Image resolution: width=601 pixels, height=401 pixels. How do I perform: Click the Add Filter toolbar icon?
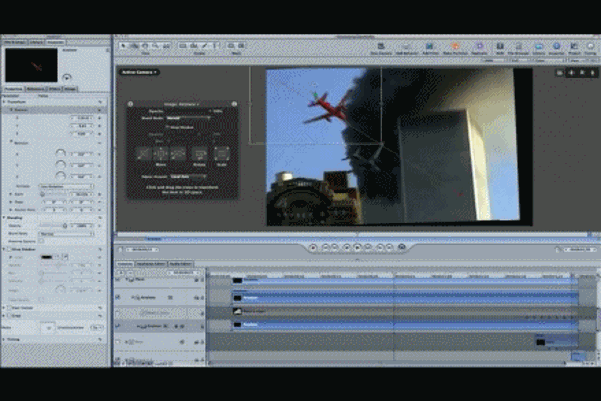pos(432,46)
